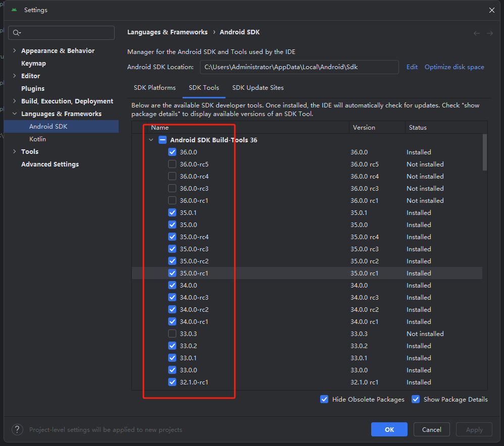Click 'Installed' status of 34.0.0 row

419,286
